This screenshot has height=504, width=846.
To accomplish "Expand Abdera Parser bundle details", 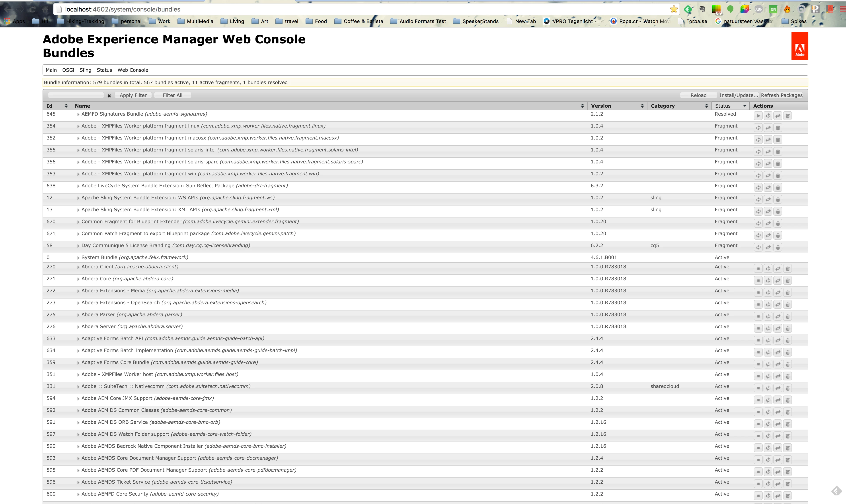I will [x=78, y=315].
